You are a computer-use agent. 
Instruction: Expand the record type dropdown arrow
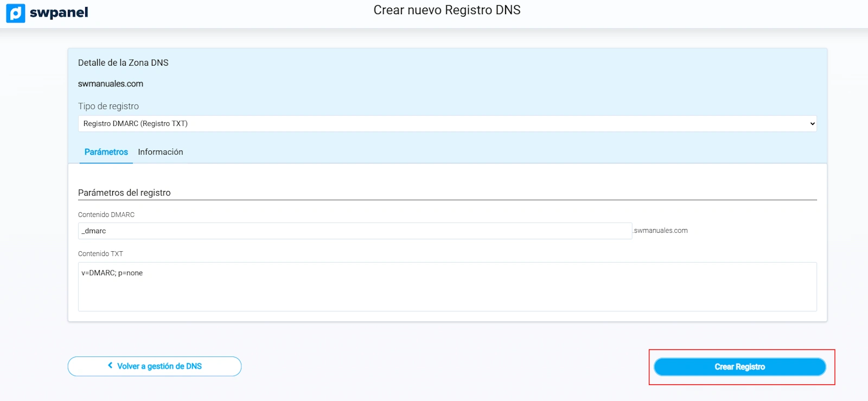(x=812, y=124)
